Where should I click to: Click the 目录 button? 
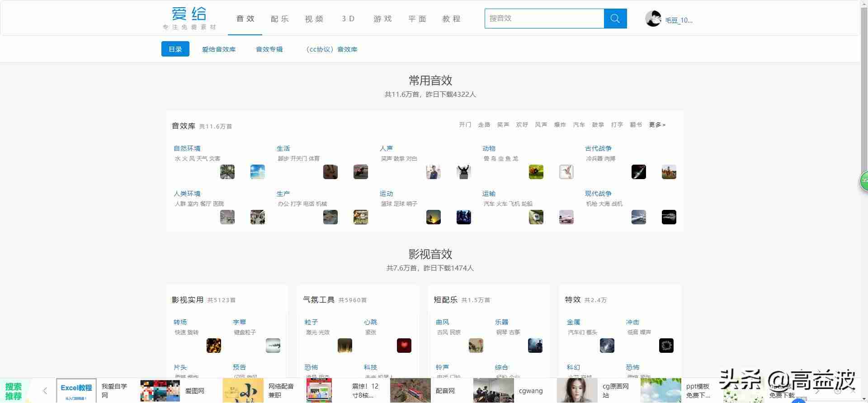tap(175, 49)
